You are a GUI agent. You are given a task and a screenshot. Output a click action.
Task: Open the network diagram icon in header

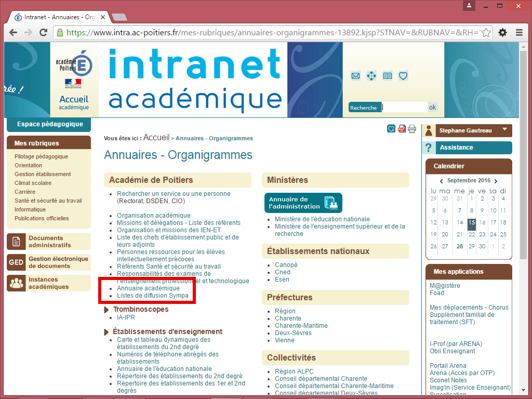[x=371, y=76]
